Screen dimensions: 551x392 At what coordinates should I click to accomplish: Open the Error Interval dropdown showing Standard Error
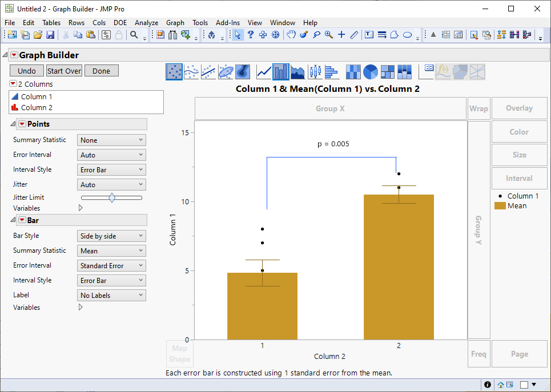[x=111, y=265]
